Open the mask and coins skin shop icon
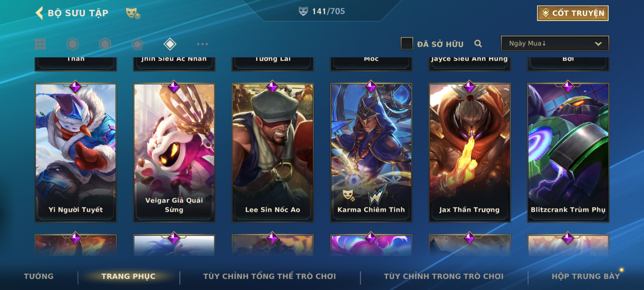The width and height of the screenshot is (644, 290). tap(133, 13)
